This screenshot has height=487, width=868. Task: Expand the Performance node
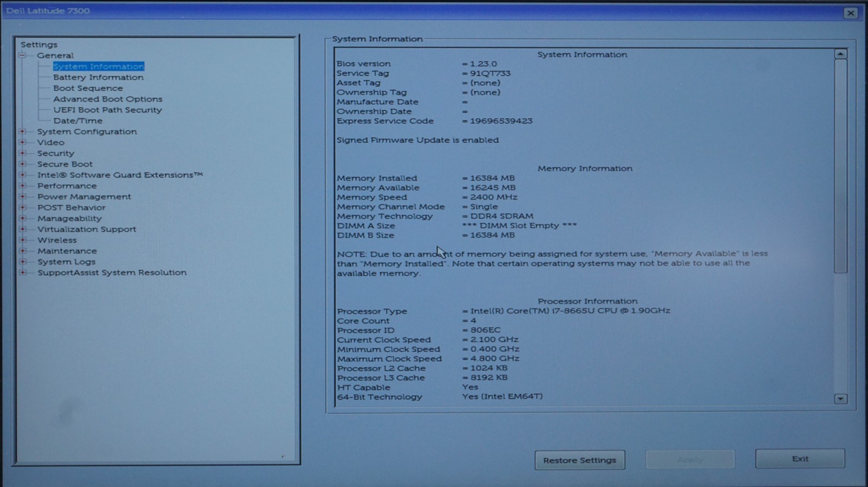tap(22, 186)
